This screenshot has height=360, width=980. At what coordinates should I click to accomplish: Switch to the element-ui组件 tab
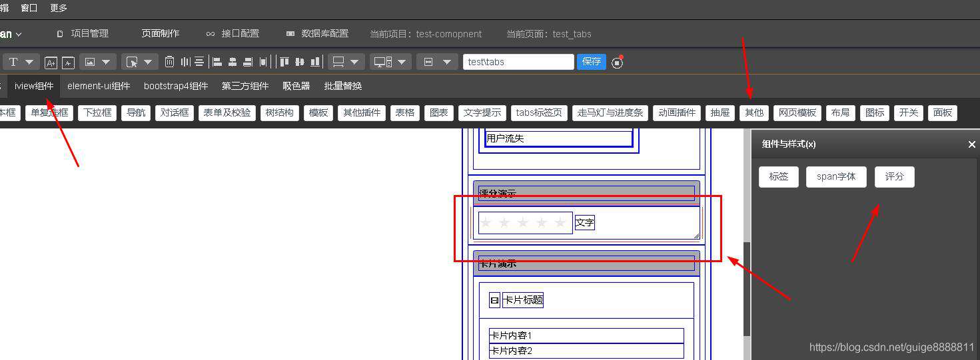99,86
